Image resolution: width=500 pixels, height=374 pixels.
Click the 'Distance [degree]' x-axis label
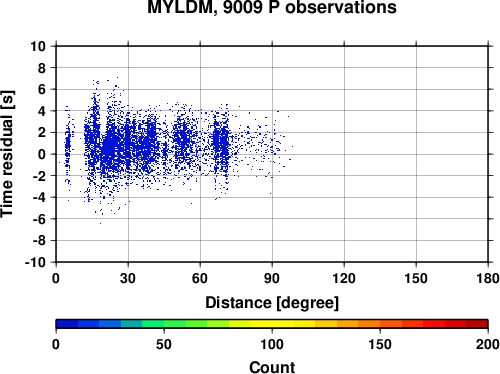tap(272, 303)
